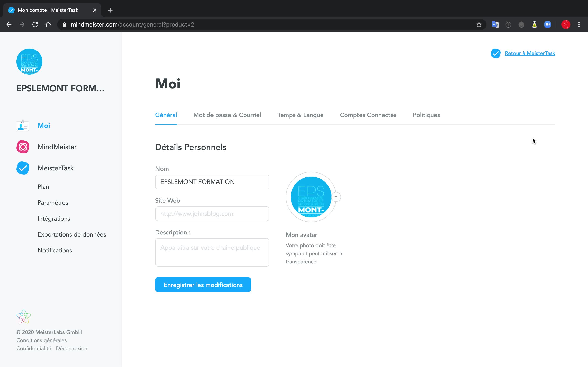Click into the Site Web field
The image size is (588, 367).
click(x=212, y=214)
